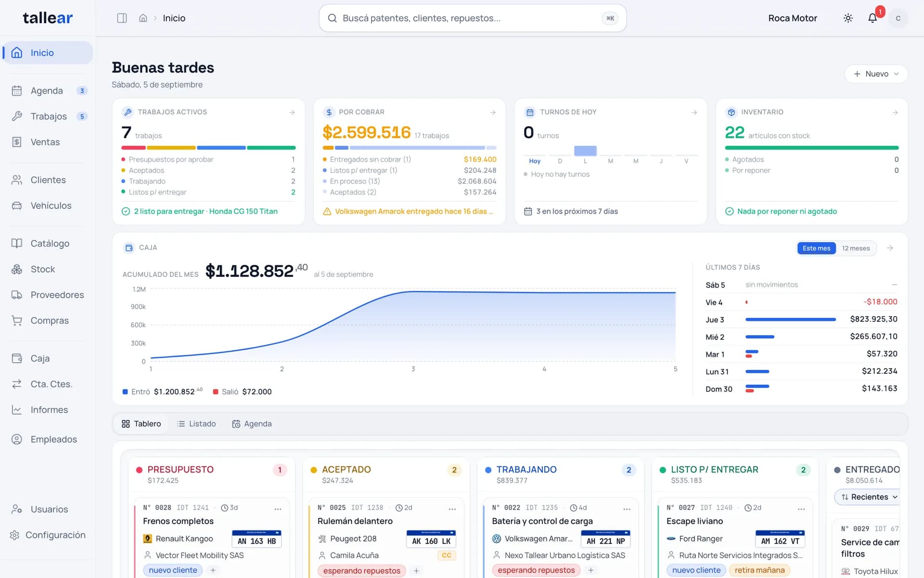Screen dimensions: 924x578
Task: Open Turnos de Hoy card arrow
Action: [694, 112]
